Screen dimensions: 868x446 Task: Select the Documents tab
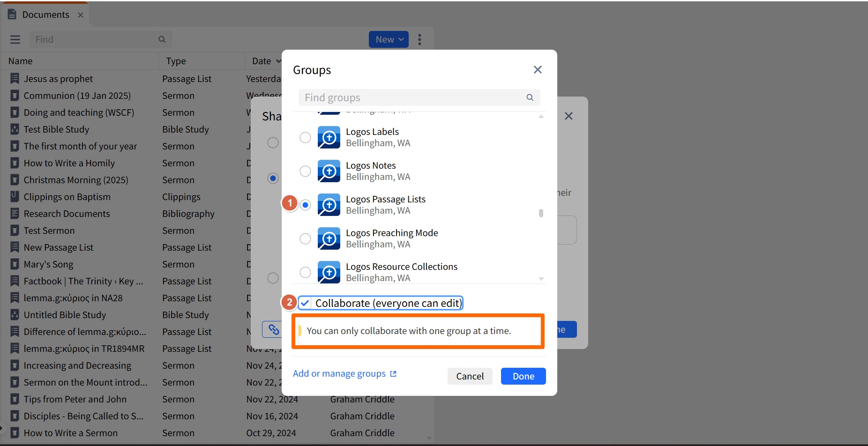(45, 15)
